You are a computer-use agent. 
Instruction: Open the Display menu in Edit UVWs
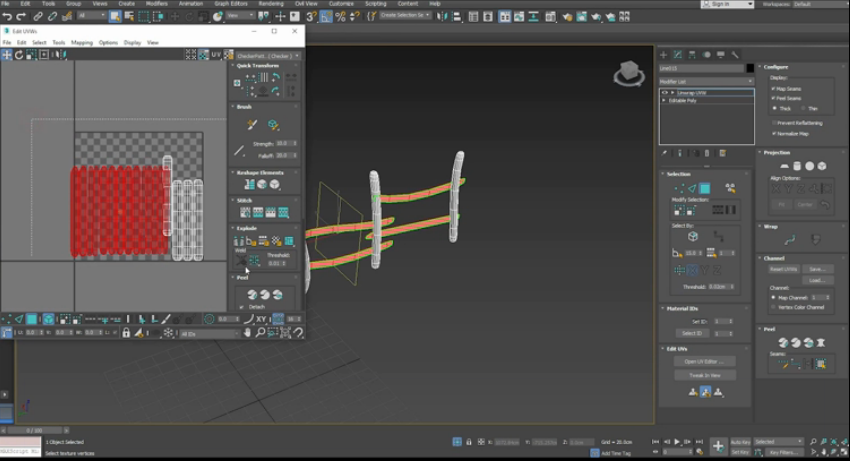[132, 43]
